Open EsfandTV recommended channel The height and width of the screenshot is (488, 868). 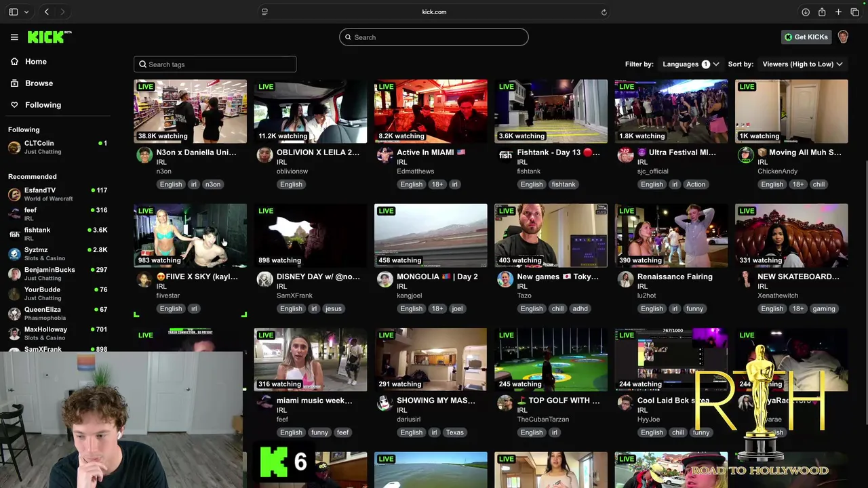click(x=58, y=194)
